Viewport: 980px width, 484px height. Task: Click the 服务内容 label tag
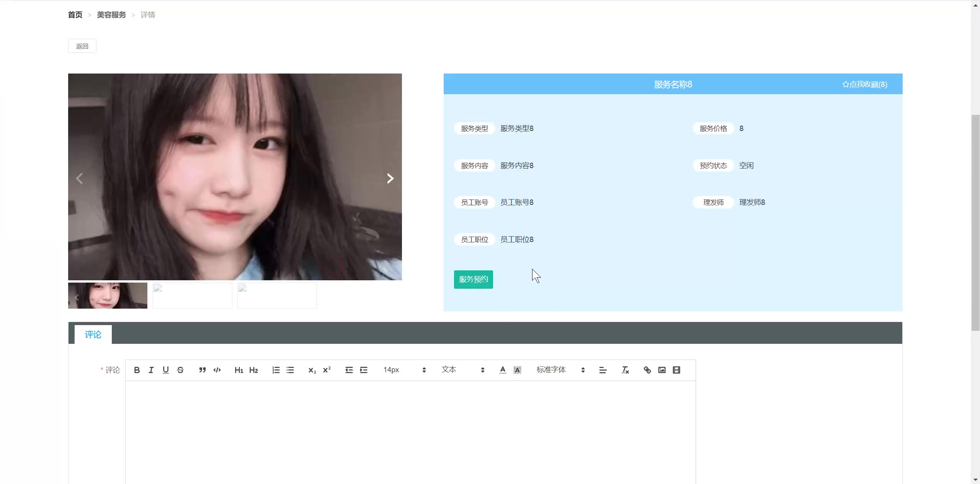(x=475, y=166)
